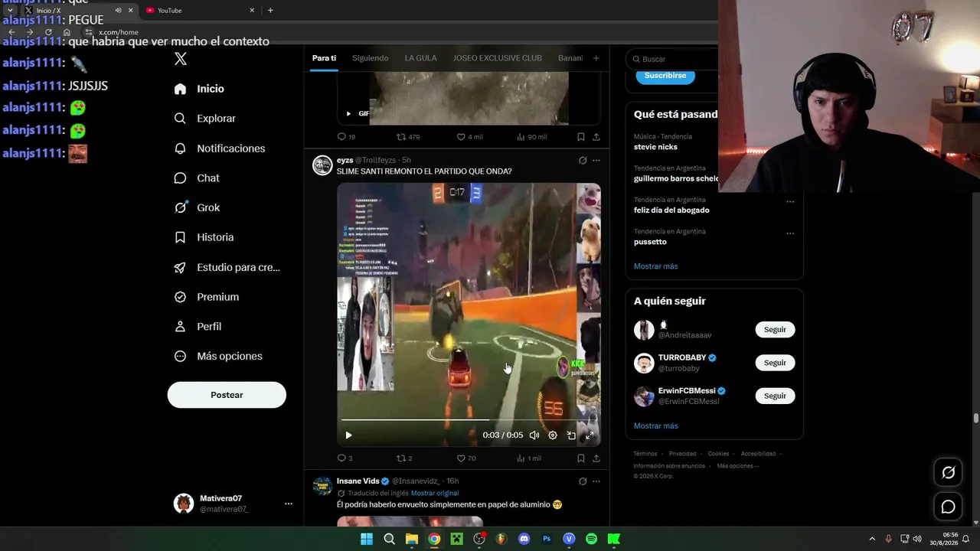Open Discord from the taskbar
This screenshot has width=980, height=551.
point(524,539)
